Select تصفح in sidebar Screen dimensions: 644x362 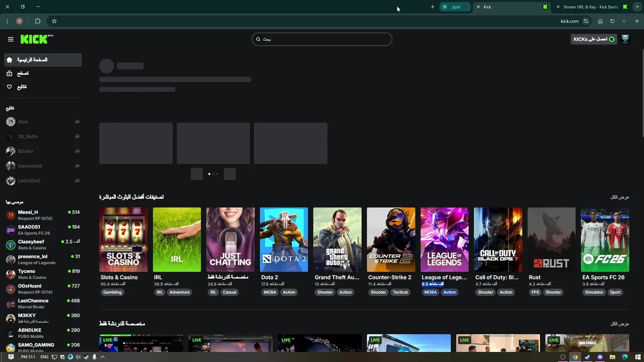42,73
